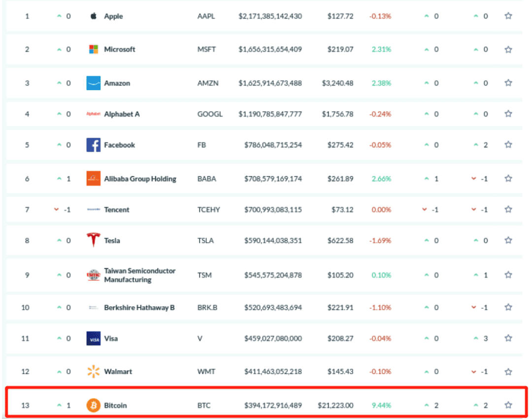Viewport: 532px width, 419px height.
Task: Open Taiwan Semiconductor Manufacturing name link
Action: 139,275
